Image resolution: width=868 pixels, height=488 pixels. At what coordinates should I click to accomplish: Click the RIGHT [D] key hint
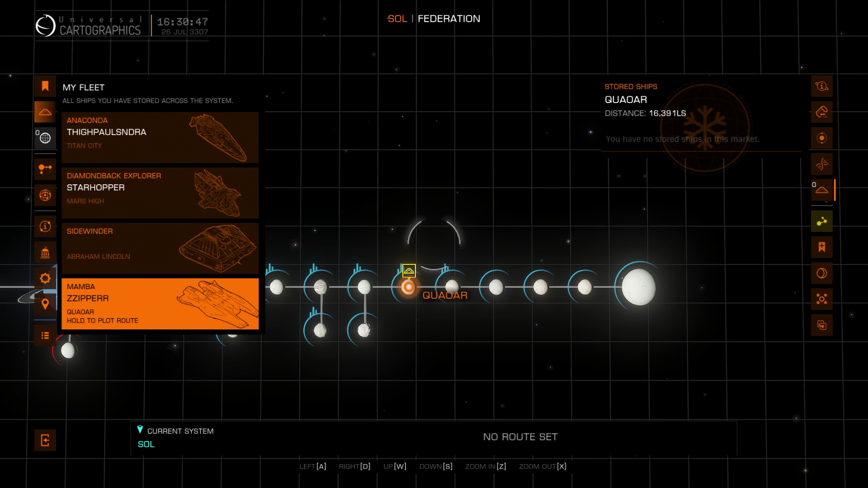coord(354,466)
